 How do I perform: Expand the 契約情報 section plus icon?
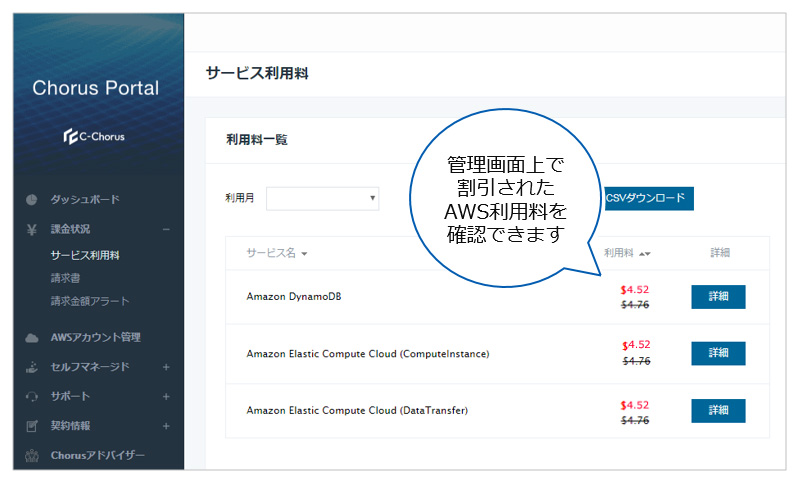166,426
